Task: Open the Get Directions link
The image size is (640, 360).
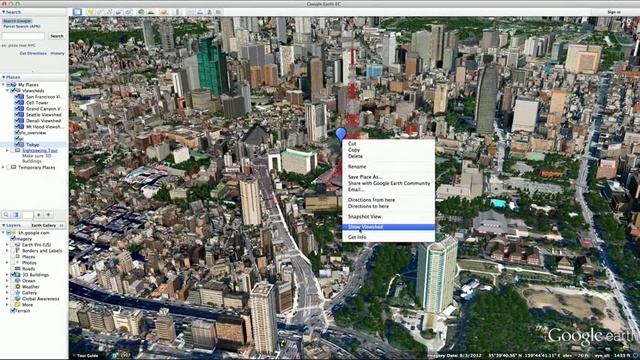Action: click(33, 53)
